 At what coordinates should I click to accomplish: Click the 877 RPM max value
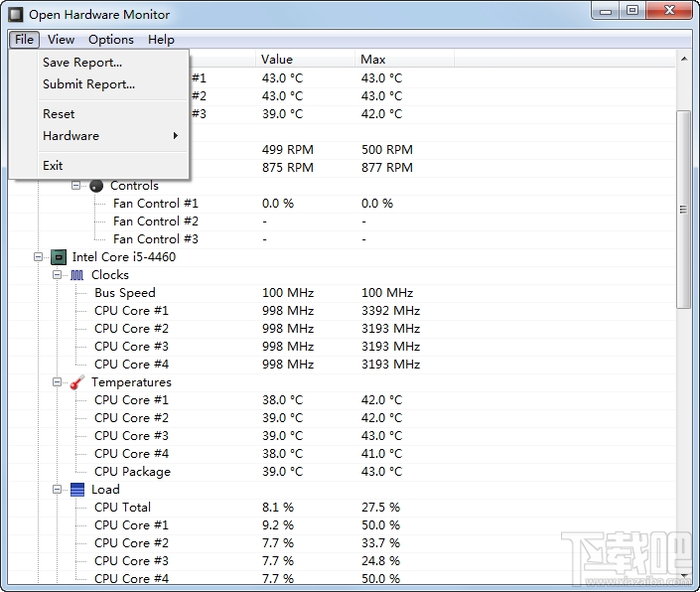tap(387, 168)
